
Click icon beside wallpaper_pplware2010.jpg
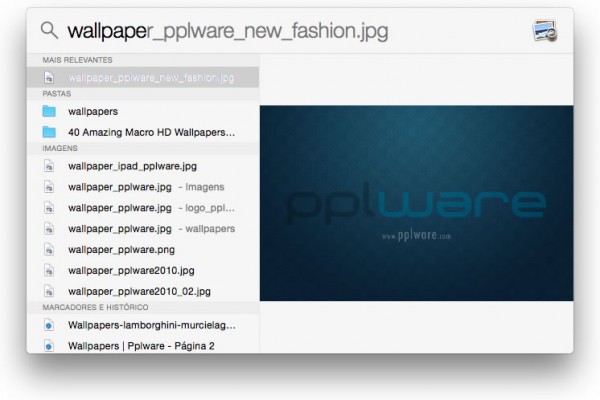pyautogui.click(x=49, y=271)
